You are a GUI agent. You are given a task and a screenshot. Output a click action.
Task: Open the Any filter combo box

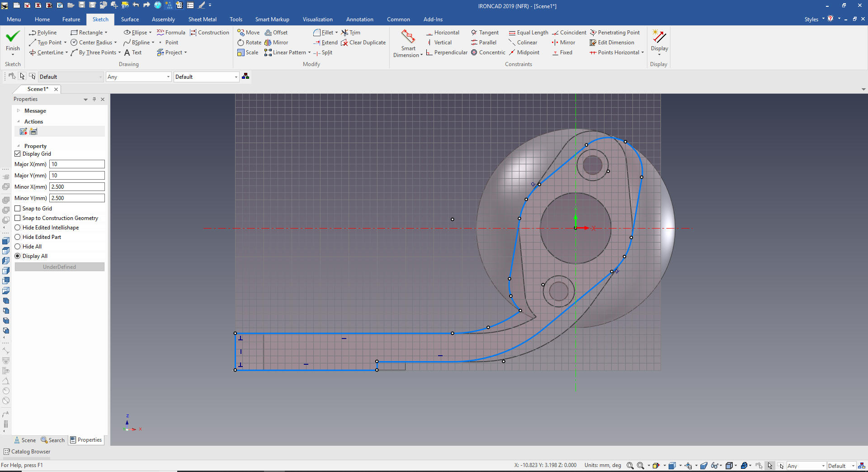coord(138,77)
